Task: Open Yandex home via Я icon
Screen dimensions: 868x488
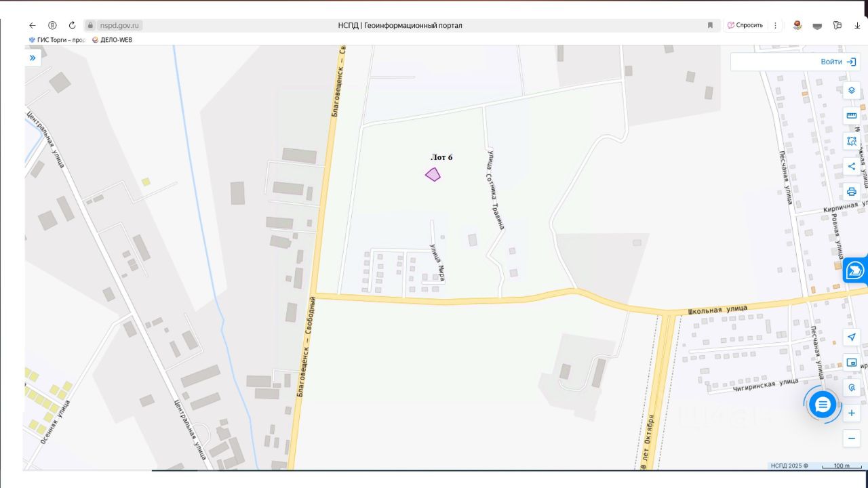Action: pyautogui.click(x=52, y=25)
